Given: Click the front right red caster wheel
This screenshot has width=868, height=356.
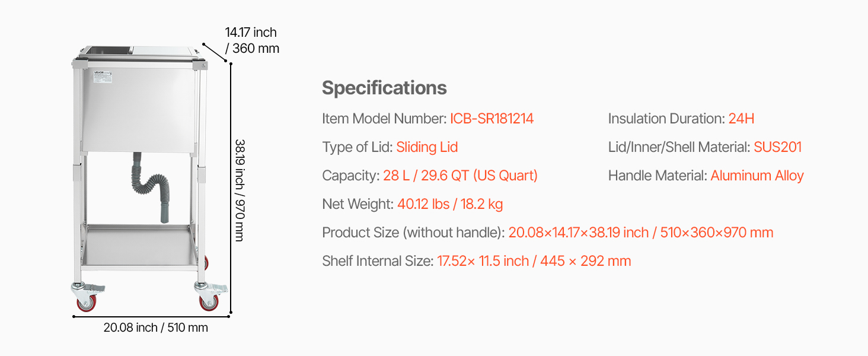Looking at the screenshot, I should tap(208, 303).
